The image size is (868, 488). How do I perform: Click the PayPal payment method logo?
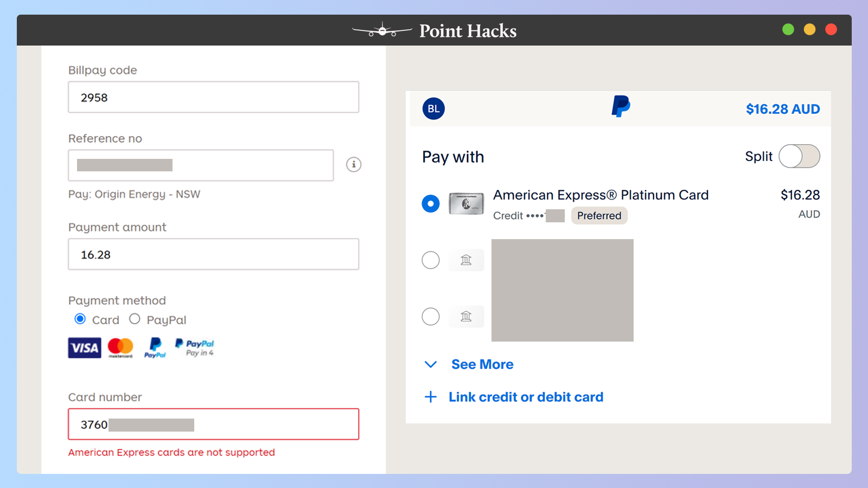point(155,348)
